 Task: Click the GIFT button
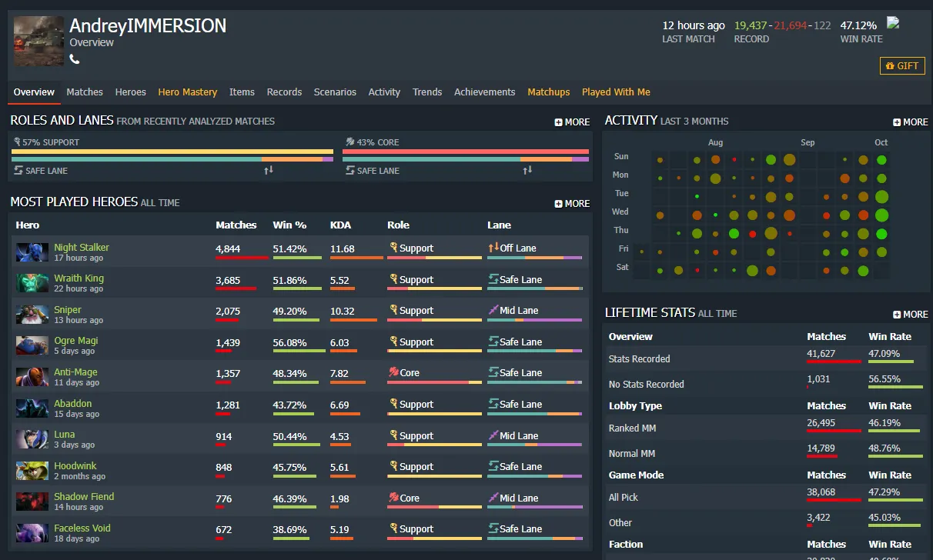902,66
